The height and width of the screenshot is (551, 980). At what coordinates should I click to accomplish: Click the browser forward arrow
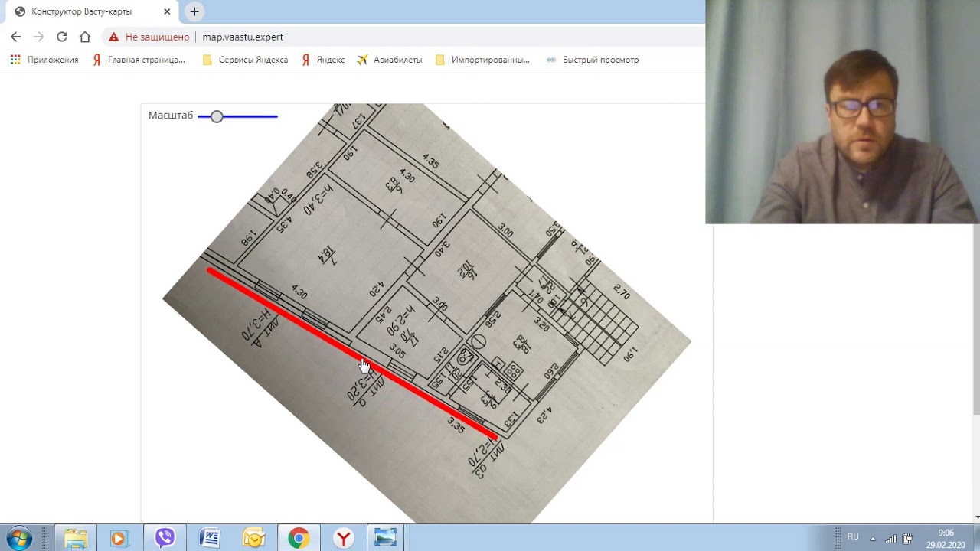pos(39,37)
